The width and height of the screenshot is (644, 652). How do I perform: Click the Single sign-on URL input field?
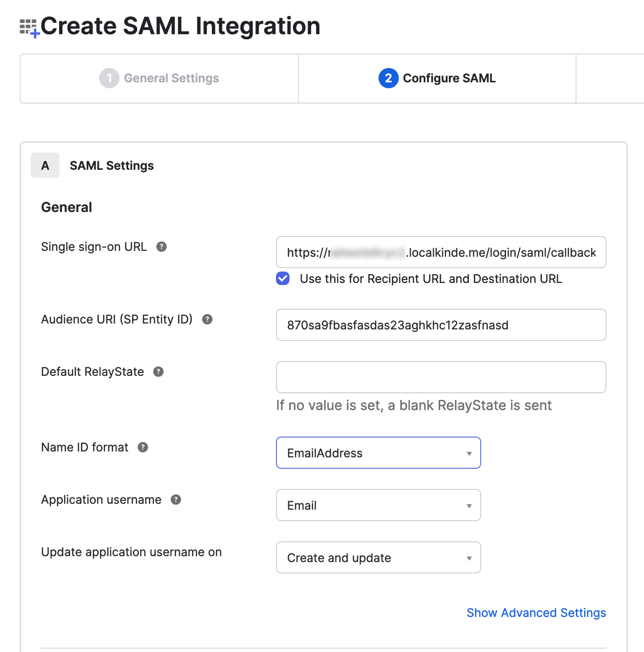(x=440, y=252)
